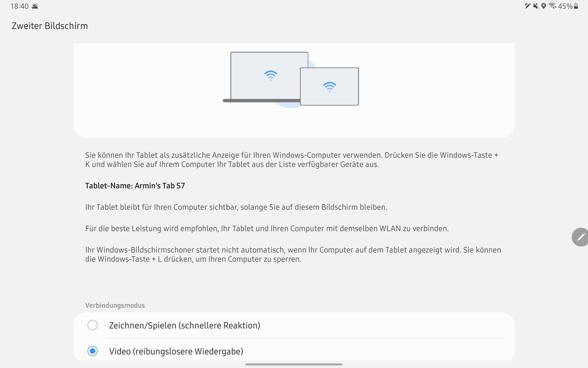The height and width of the screenshot is (368, 588).
Task: Select the Video radio button
Action: coord(93,351)
